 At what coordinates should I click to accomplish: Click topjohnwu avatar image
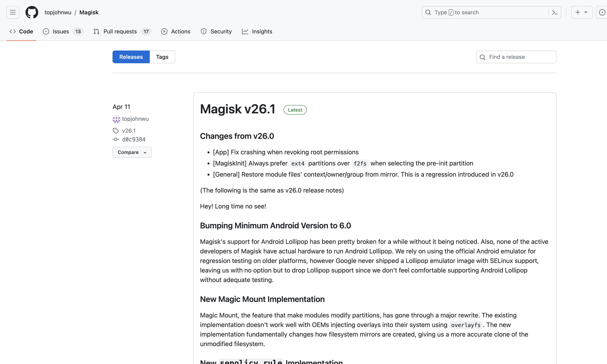coord(116,119)
